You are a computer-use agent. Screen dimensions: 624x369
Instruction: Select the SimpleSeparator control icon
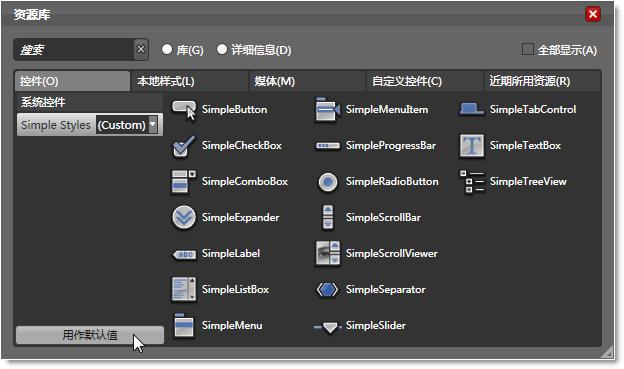pyautogui.click(x=328, y=289)
